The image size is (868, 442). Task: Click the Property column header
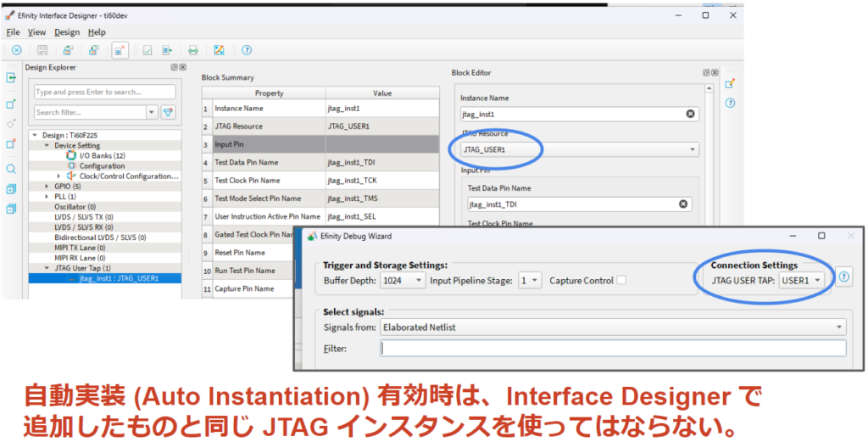269,93
